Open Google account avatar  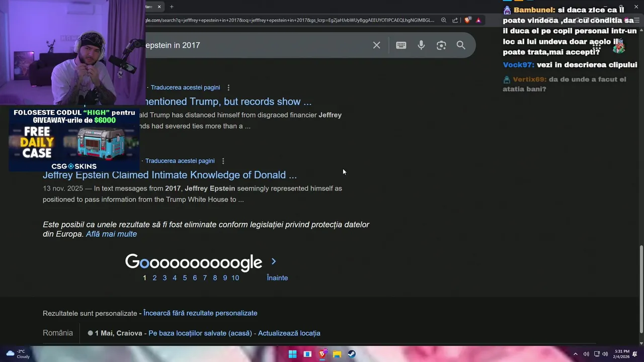[619, 46]
